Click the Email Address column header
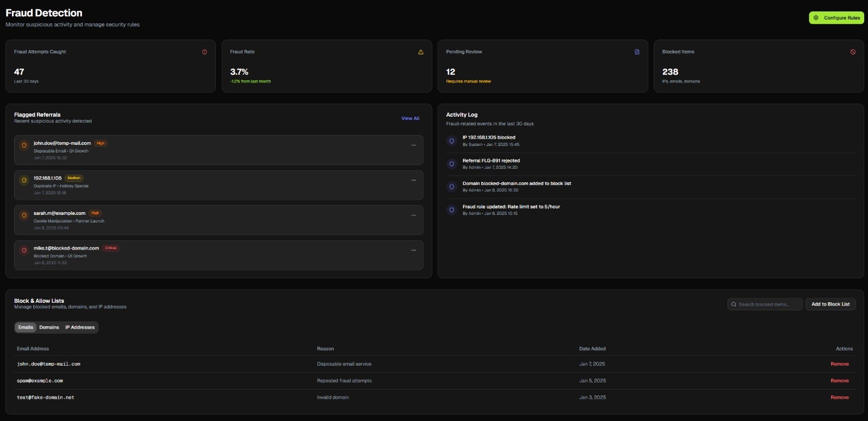Image resolution: width=868 pixels, height=421 pixels. (33, 349)
